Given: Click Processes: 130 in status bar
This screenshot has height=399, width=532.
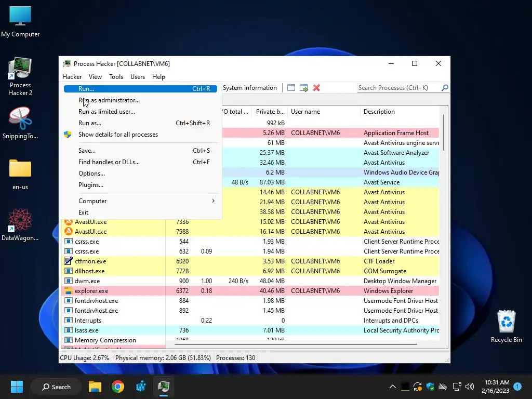Looking at the screenshot, I should pyautogui.click(x=235, y=358).
